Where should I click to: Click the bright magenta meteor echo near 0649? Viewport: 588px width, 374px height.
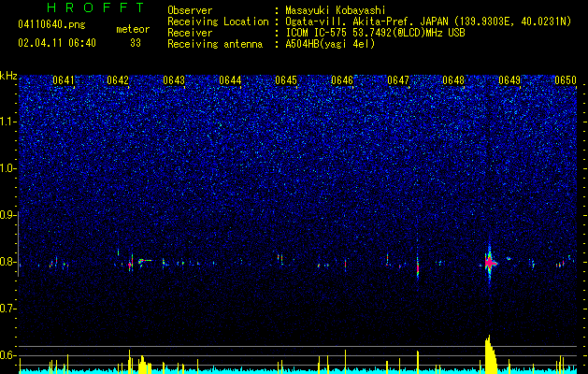[489, 264]
